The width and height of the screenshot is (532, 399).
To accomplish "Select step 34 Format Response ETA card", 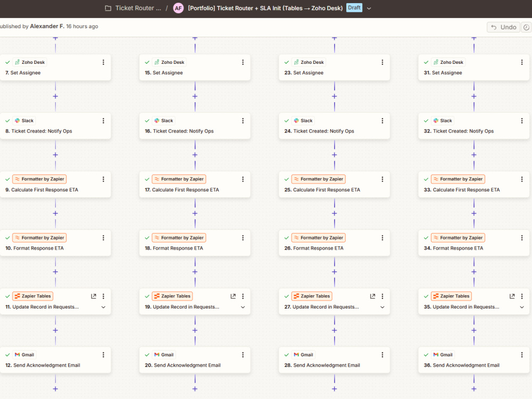I will pyautogui.click(x=475, y=243).
